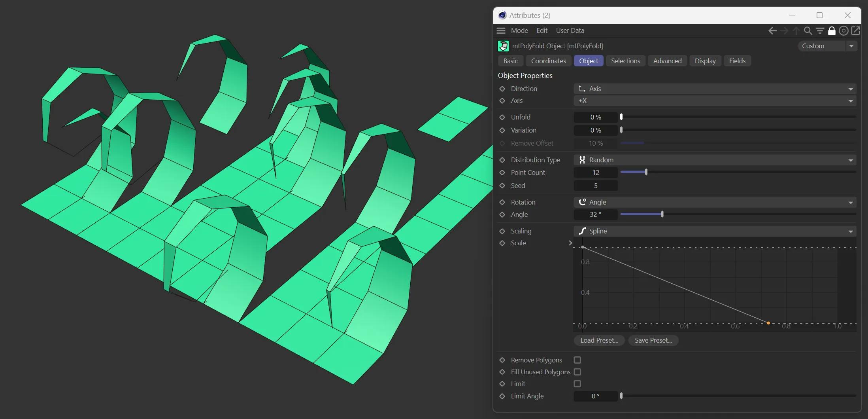This screenshot has height=419, width=868.
Task: Switch to the Selections tab
Action: 625,61
